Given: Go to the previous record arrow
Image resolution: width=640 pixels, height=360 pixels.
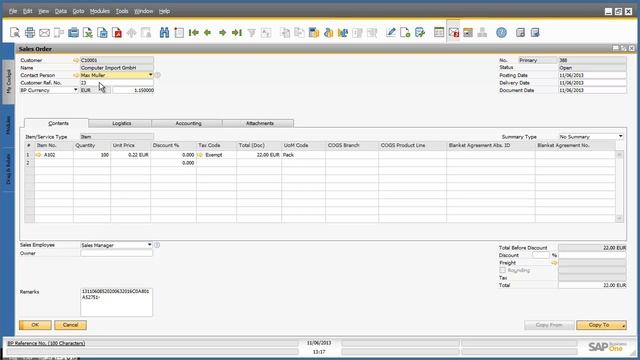Looking at the screenshot, I should click(x=208, y=33).
